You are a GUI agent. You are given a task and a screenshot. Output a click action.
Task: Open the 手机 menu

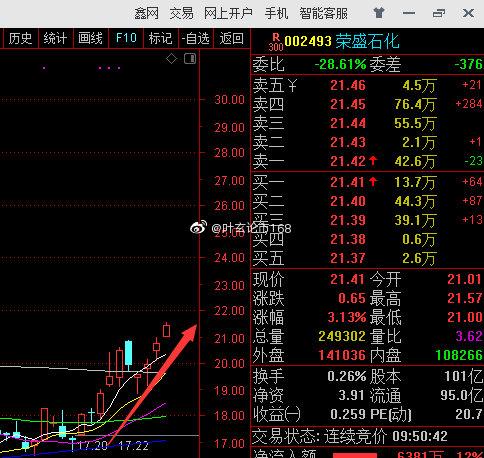276,14
